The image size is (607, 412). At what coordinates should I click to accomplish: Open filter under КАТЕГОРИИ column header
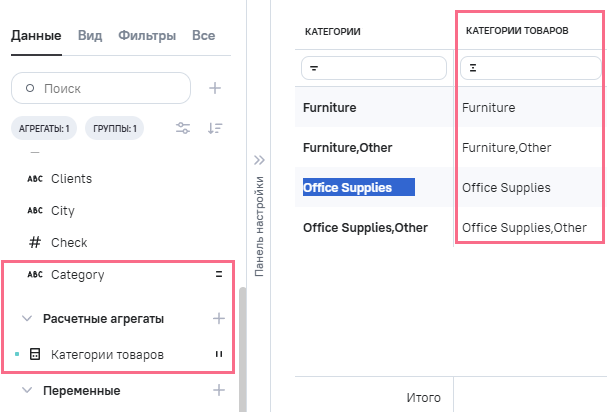coord(374,68)
